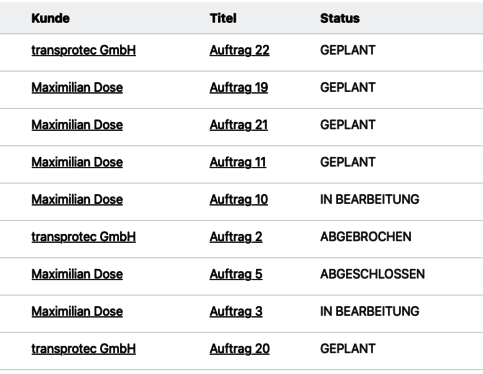
Task: Open the Auftrag 3 link
Action: [236, 312]
